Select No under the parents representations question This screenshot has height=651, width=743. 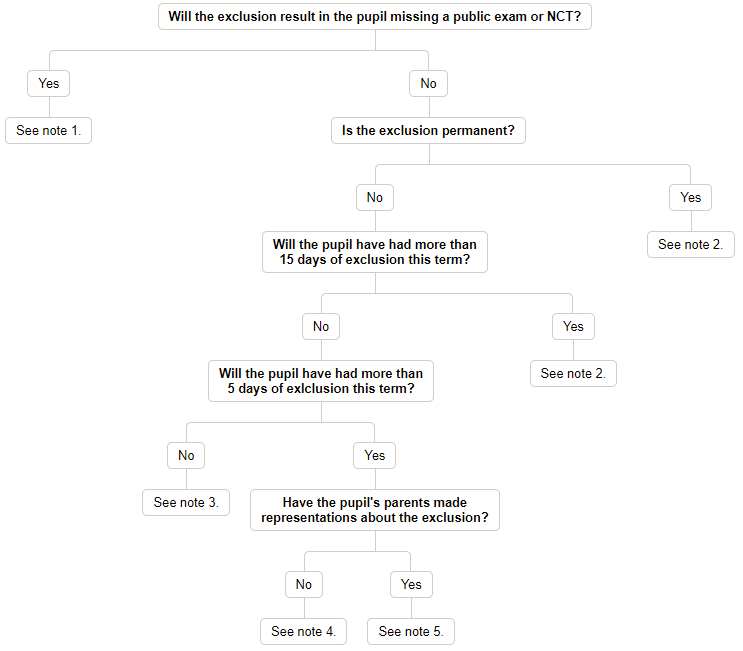coord(304,584)
